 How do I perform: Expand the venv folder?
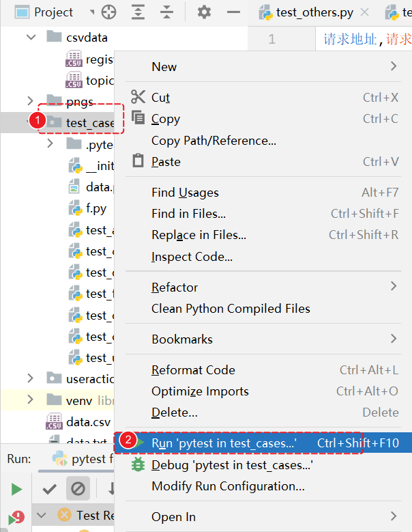click(x=31, y=400)
